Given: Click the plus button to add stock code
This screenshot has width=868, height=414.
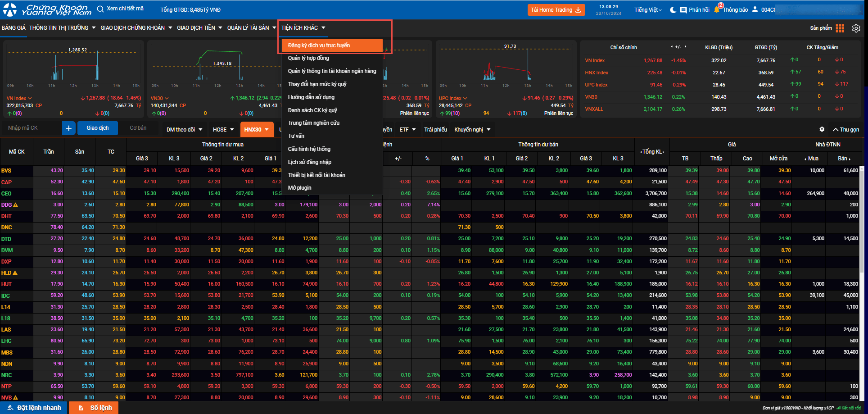Looking at the screenshot, I should click(x=68, y=128).
